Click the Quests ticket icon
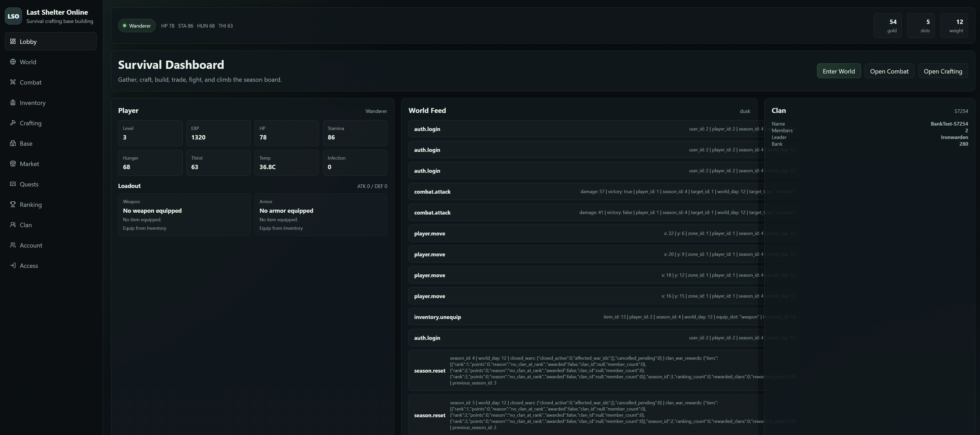 tap(13, 184)
